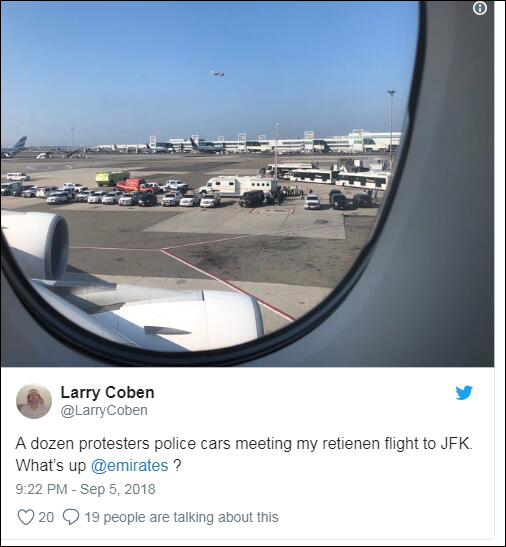Like the tweet with the heart icon
506x547 pixels.
[x=26, y=517]
